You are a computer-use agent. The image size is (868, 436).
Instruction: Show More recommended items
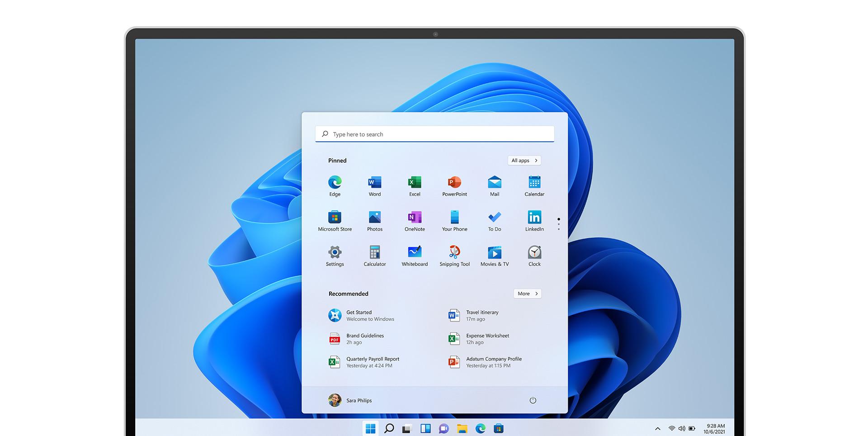coord(528,294)
